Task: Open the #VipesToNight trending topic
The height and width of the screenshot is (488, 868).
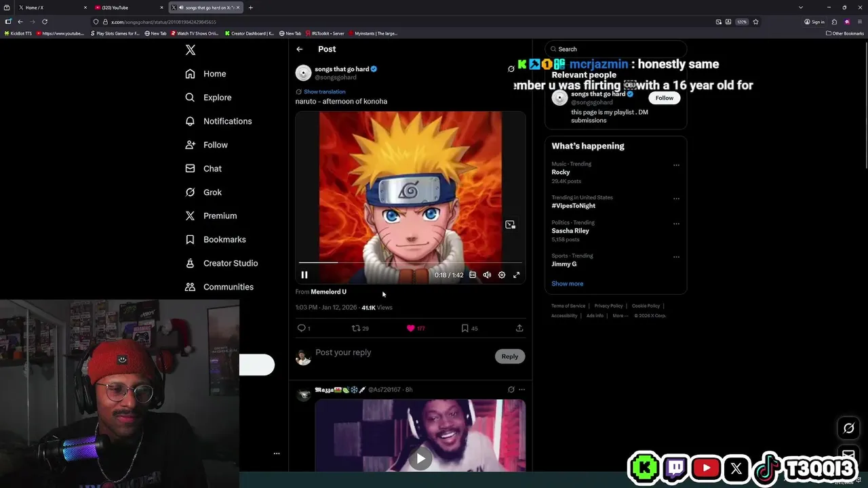Action: coord(574,205)
